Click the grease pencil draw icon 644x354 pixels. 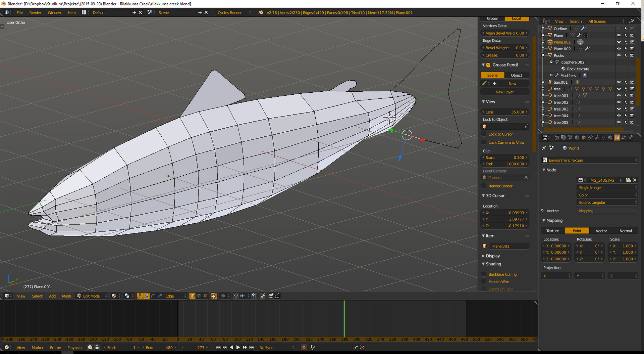coord(484,83)
